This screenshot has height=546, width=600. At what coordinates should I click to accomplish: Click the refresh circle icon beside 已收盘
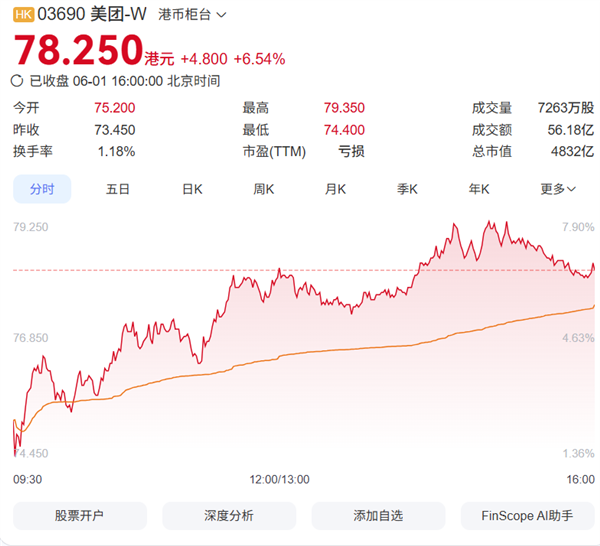pyautogui.click(x=17, y=81)
